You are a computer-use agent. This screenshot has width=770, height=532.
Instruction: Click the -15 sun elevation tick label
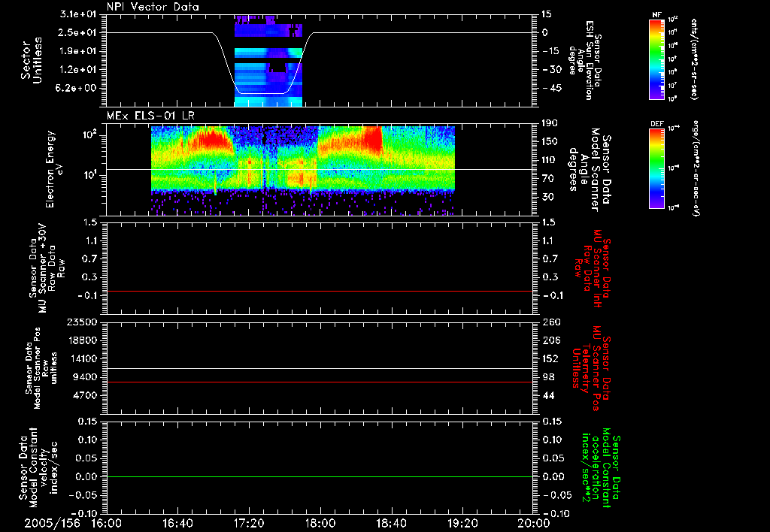[552, 51]
